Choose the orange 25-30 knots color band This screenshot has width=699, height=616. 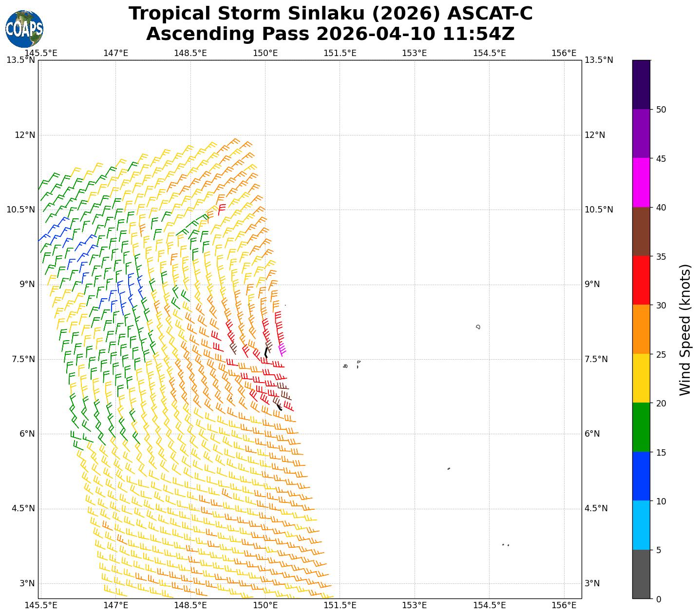point(641,329)
